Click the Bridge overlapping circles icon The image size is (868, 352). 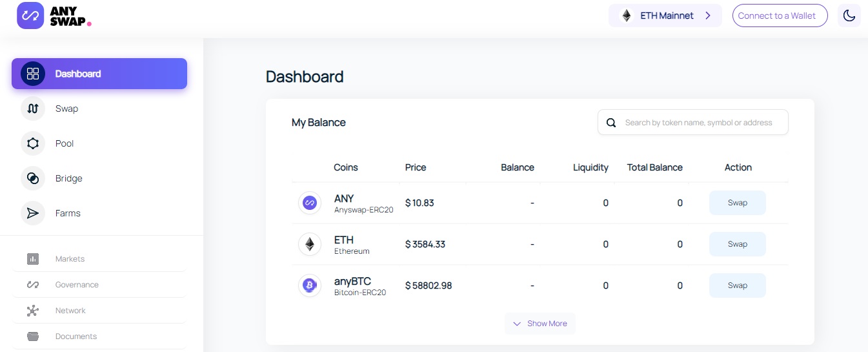coord(33,178)
